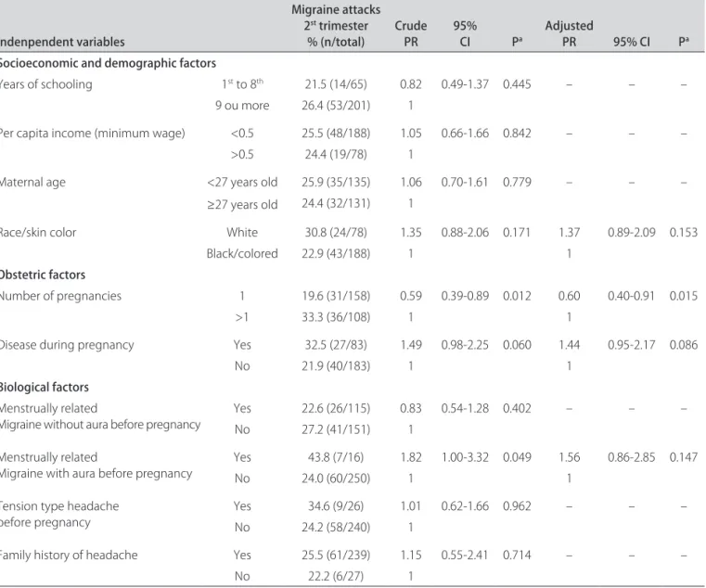Click the 'Socioeconomic and demographic factors' heading

coord(108,63)
